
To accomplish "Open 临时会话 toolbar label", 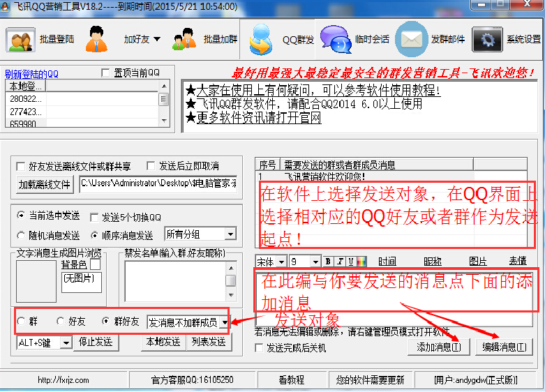I will pyautogui.click(x=372, y=39).
